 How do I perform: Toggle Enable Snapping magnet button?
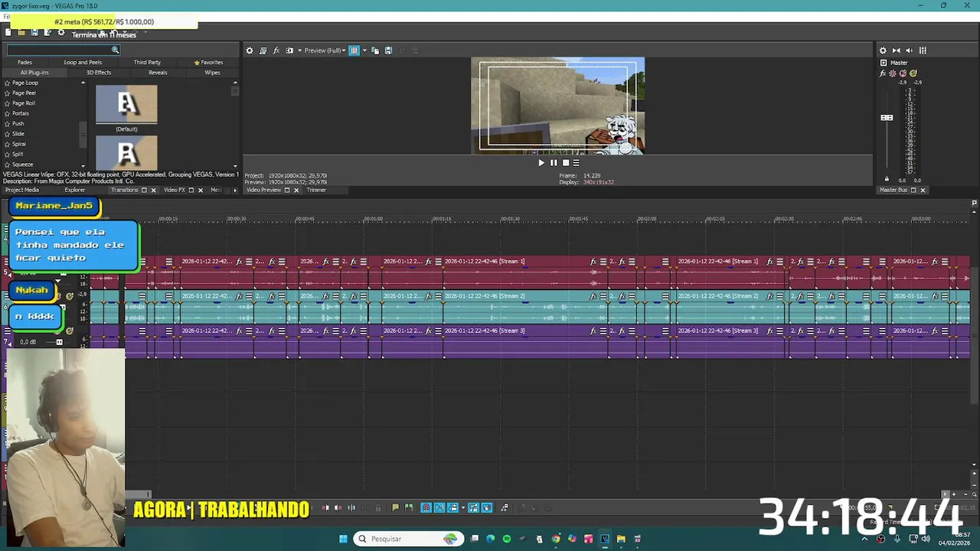[426, 507]
